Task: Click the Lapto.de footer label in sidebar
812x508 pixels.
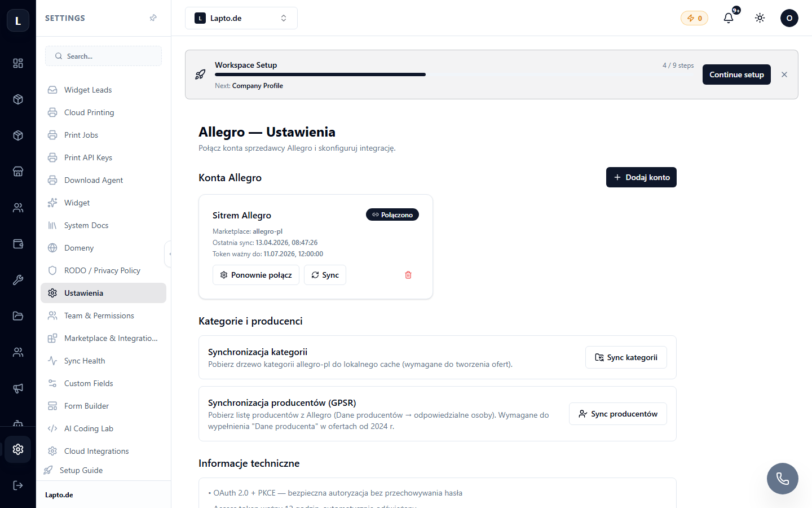Action: tap(59, 495)
